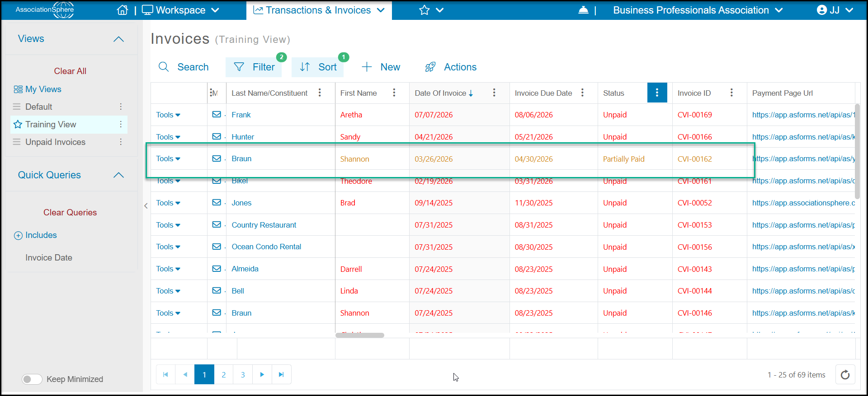Collapse the Views section
The width and height of the screenshot is (868, 396).
point(118,39)
